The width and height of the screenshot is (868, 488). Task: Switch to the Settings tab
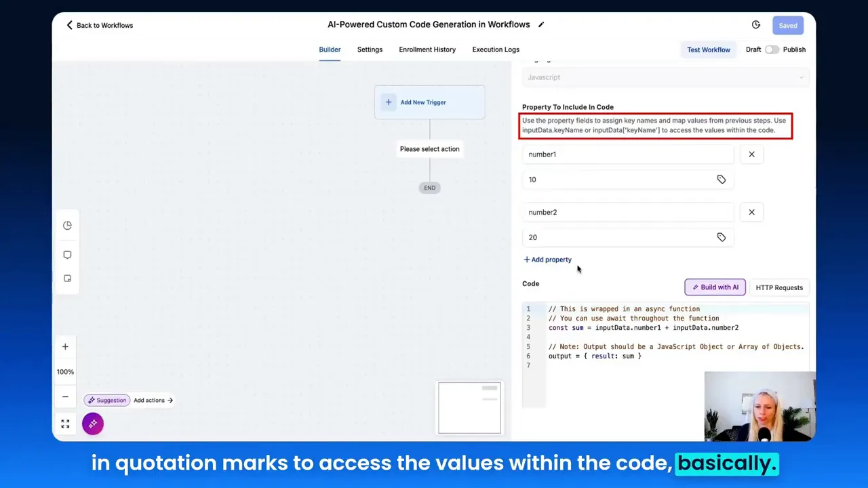pos(370,49)
